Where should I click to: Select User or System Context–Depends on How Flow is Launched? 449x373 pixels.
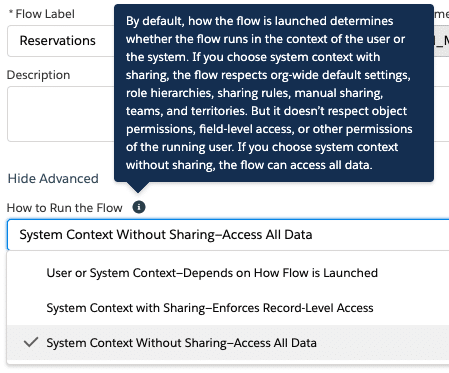[x=228, y=273]
